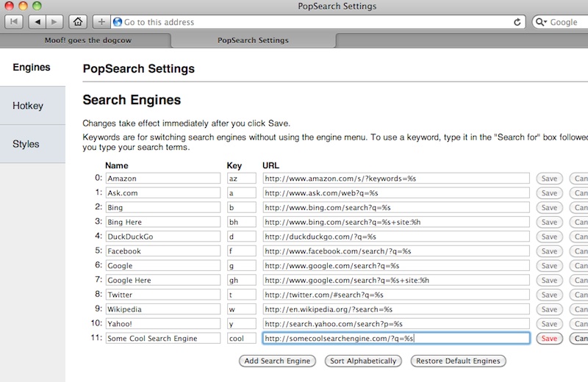This screenshot has height=382, width=588.
Task: Click the plus add bookmark button
Action: pyautogui.click(x=101, y=22)
